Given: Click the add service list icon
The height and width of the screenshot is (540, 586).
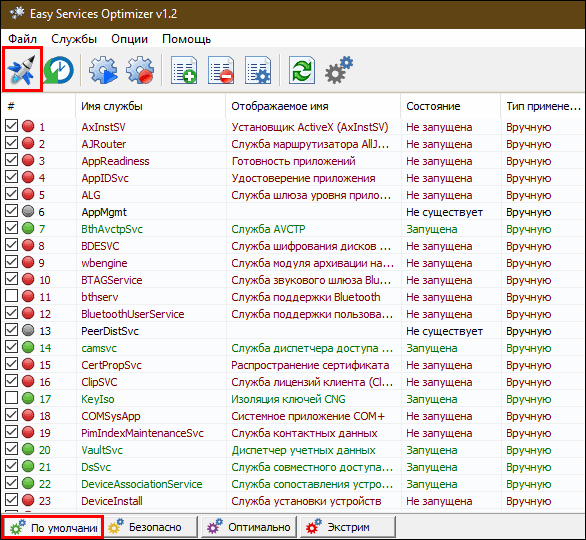Looking at the screenshot, I should click(x=184, y=70).
